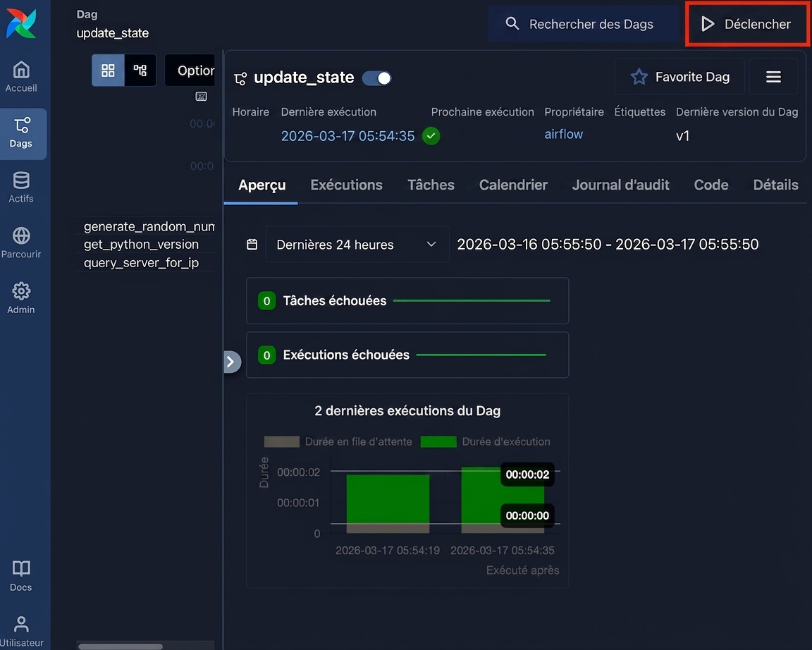
Task: Click the Dag version v1 text
Action: pyautogui.click(x=682, y=136)
